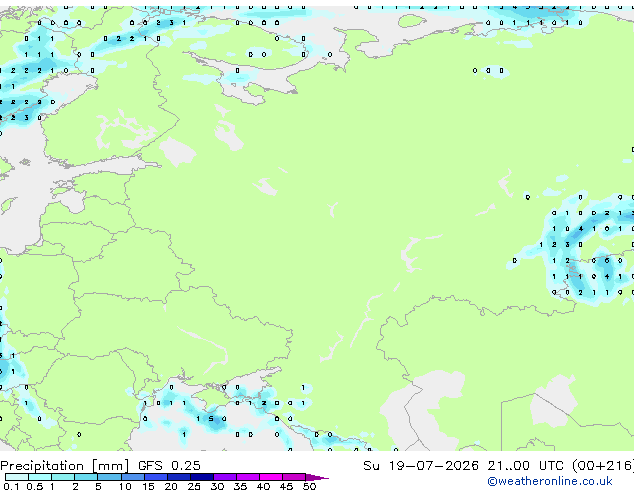Click the 'Precipitation [mm]' title text
The height and width of the screenshot is (490, 634).
tap(65, 466)
